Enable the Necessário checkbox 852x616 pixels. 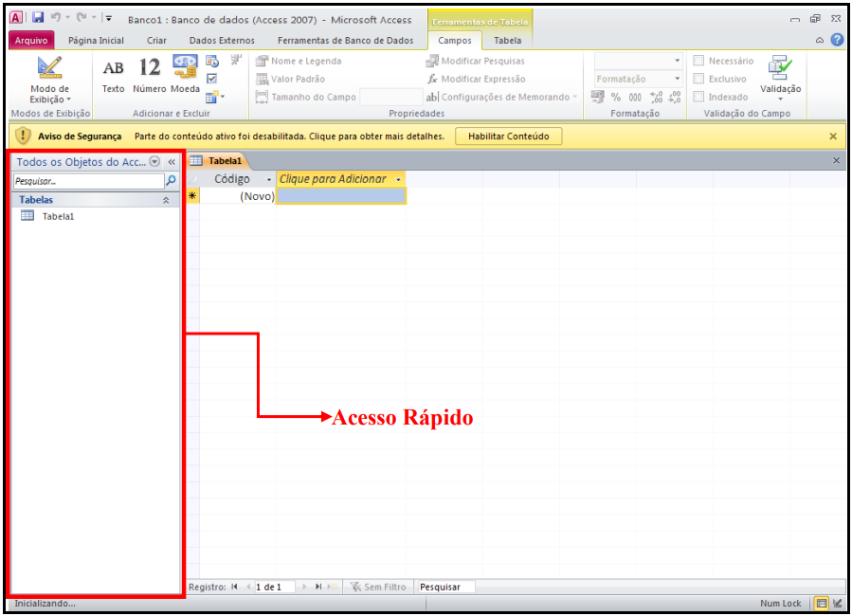click(699, 62)
